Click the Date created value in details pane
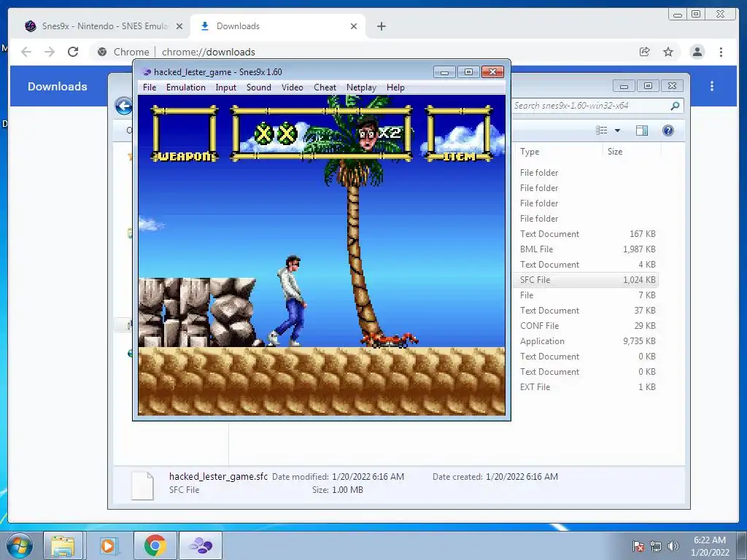The height and width of the screenshot is (560, 747). [522, 477]
